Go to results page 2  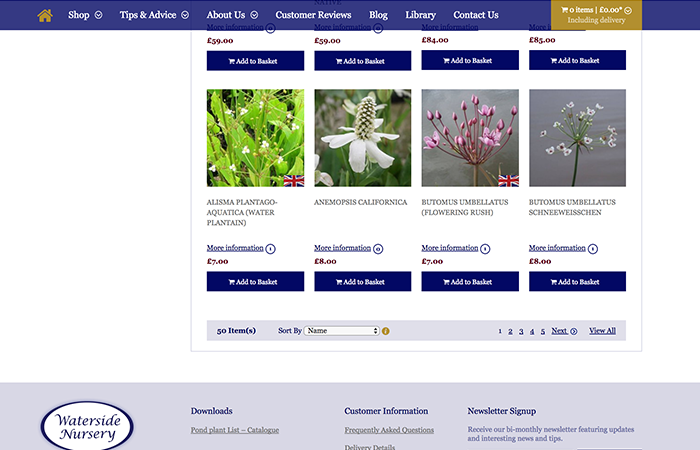(510, 331)
